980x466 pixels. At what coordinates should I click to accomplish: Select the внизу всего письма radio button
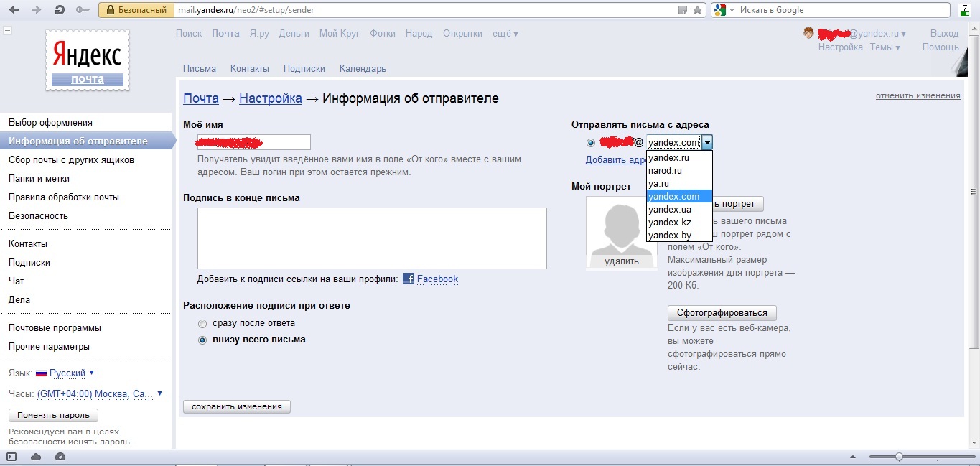pyautogui.click(x=202, y=340)
